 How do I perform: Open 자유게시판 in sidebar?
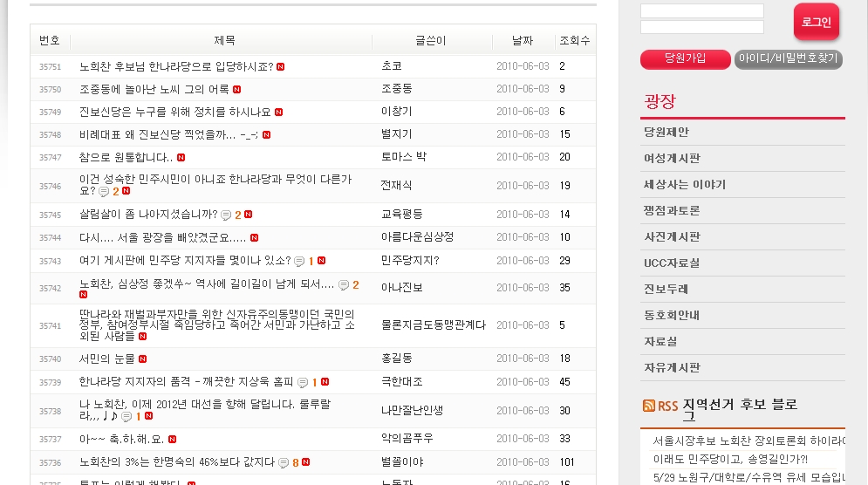pos(672,367)
